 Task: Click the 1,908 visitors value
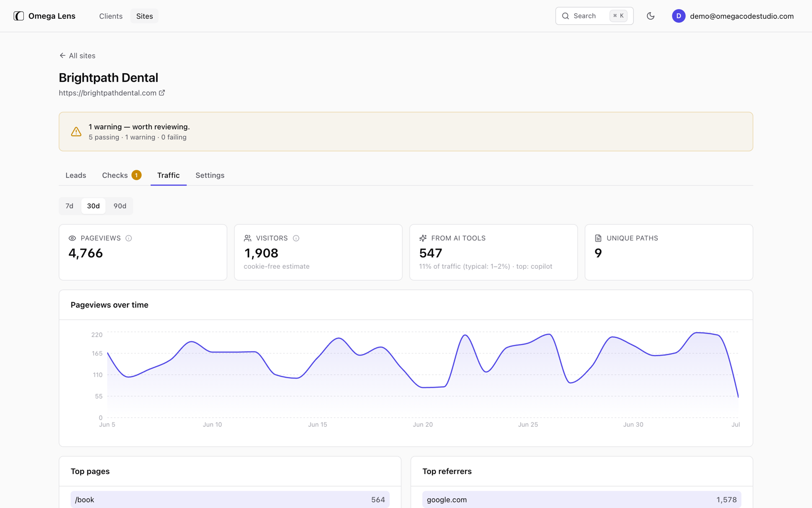(261, 253)
